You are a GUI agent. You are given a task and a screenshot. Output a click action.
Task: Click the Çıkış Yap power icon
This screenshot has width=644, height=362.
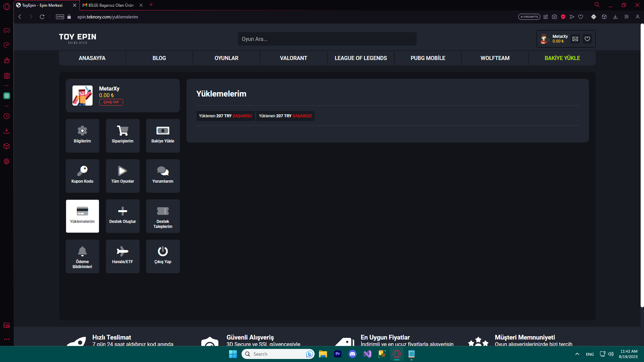click(163, 251)
